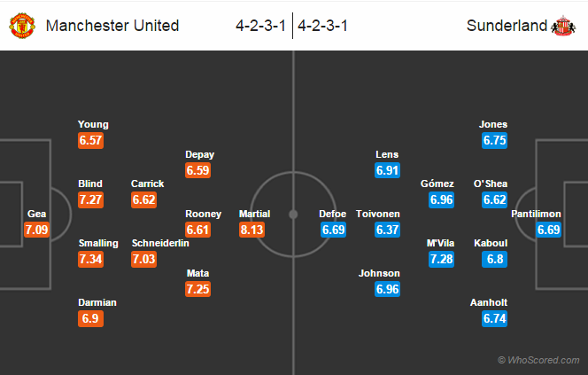Select Jones's 6.75 rating badge
This screenshot has width=588, height=375.
pyautogui.click(x=494, y=140)
